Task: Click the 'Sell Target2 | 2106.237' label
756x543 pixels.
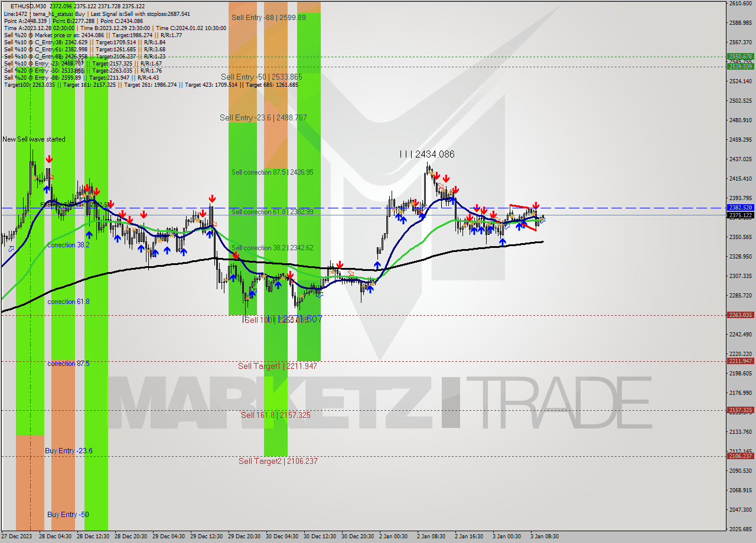Action: click(x=278, y=461)
